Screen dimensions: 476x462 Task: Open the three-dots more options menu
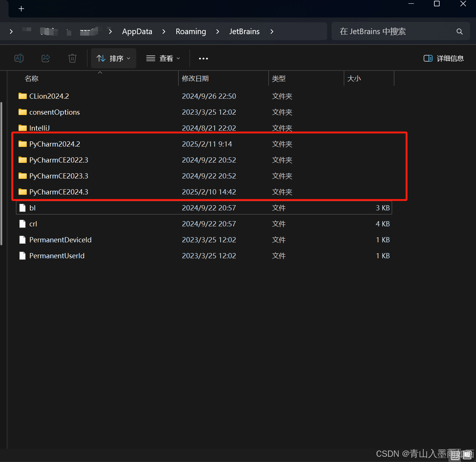pyautogui.click(x=203, y=58)
